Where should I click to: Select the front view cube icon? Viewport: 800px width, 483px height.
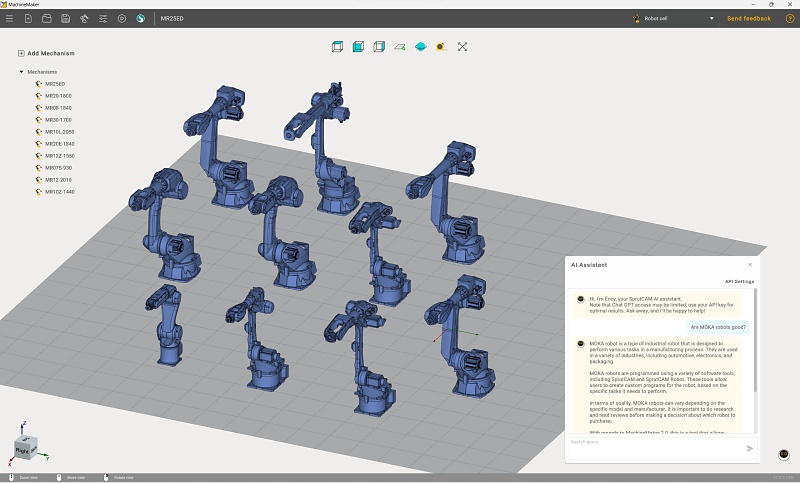(358, 47)
